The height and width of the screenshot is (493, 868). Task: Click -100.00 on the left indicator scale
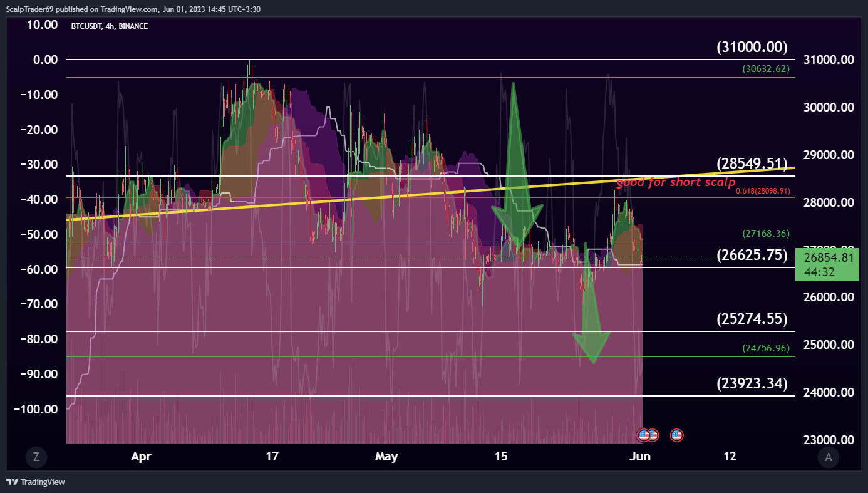pyautogui.click(x=37, y=409)
